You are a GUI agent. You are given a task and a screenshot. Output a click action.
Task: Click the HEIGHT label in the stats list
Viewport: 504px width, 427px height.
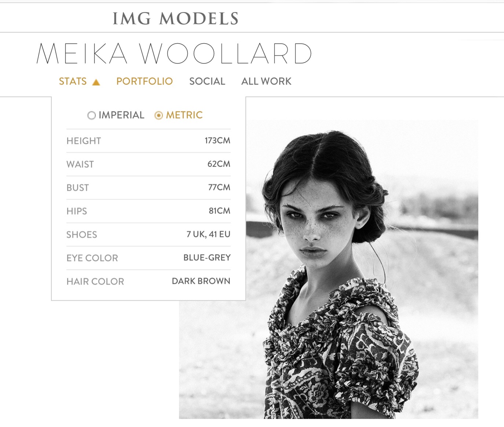click(x=84, y=141)
